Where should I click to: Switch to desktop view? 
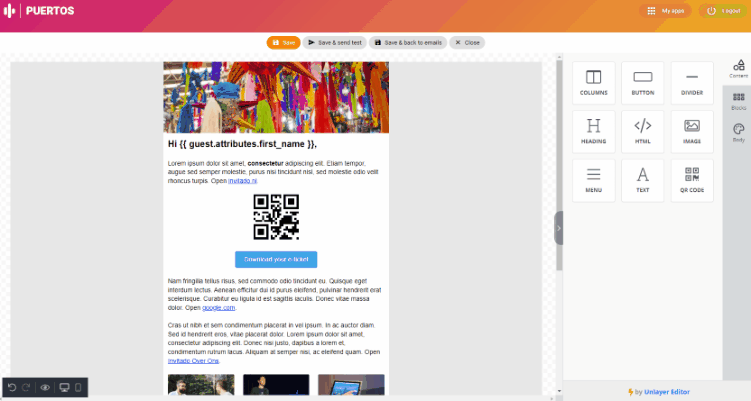[64, 387]
